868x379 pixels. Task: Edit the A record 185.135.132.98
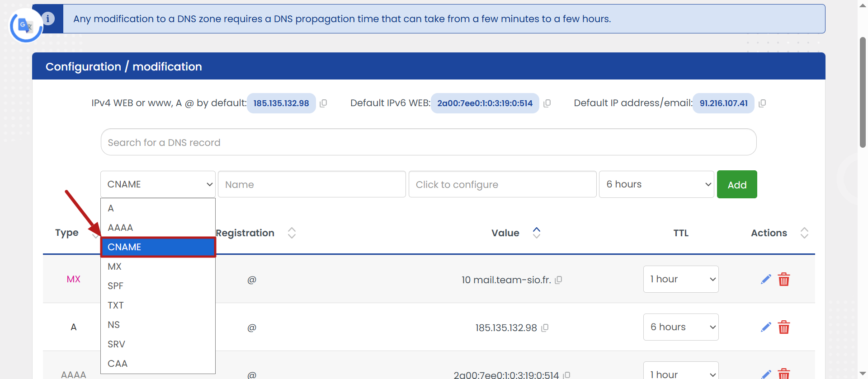pos(766,328)
